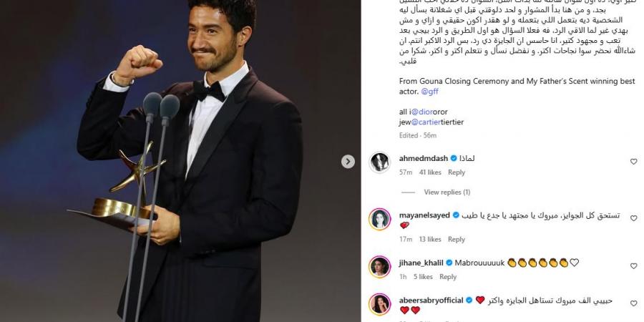The width and height of the screenshot is (644, 322).
Task: Open jihane_khalil's profile avatar
Action: (x=379, y=267)
